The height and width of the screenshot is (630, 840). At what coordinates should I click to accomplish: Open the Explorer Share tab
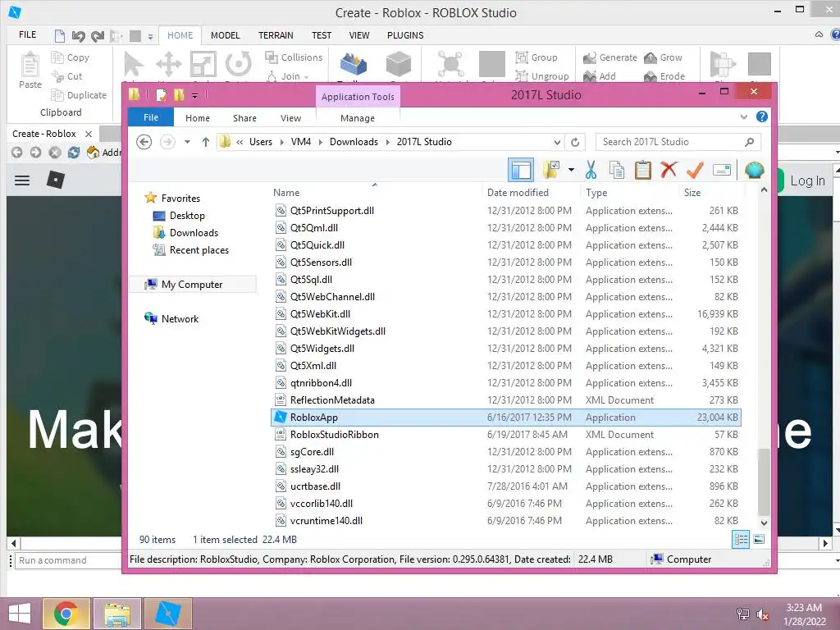[244, 118]
